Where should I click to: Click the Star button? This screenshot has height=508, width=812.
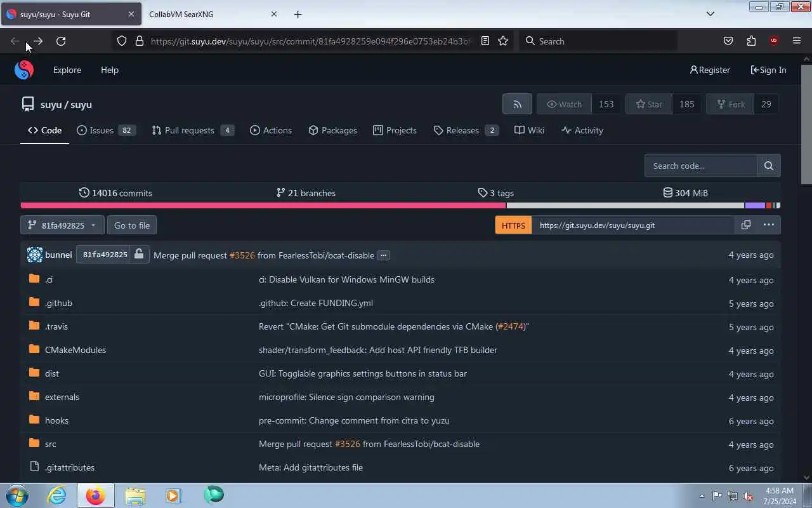click(x=649, y=104)
